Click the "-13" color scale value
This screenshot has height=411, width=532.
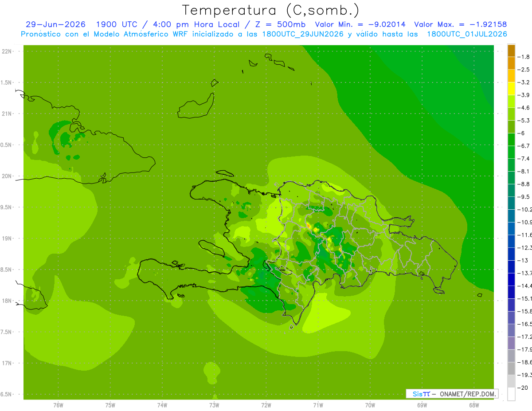(x=523, y=260)
